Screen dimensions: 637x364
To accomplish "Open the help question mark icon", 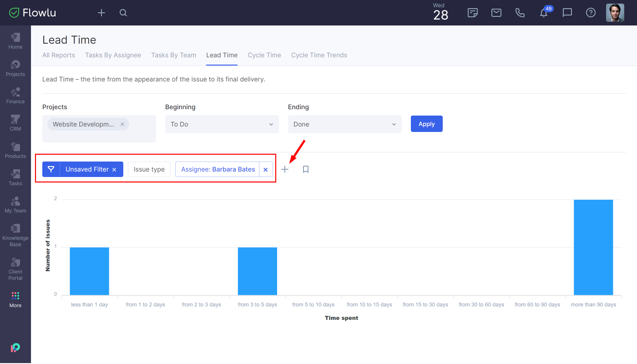I will (x=591, y=13).
